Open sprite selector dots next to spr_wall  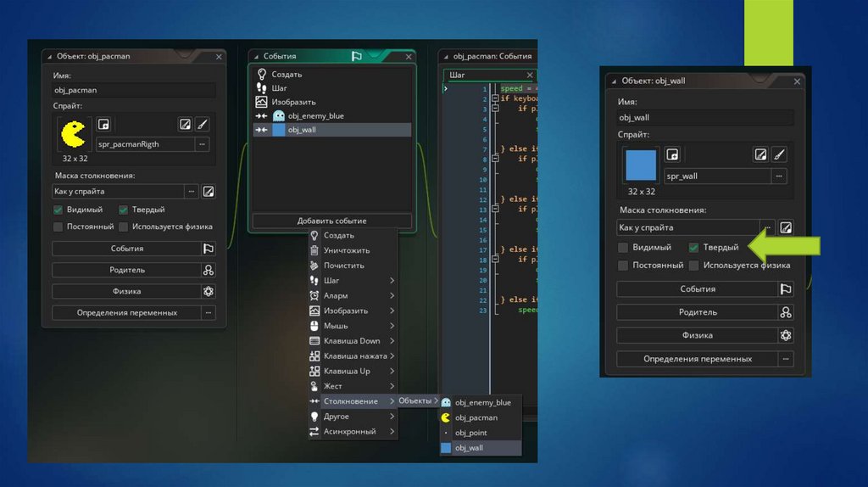(779, 176)
